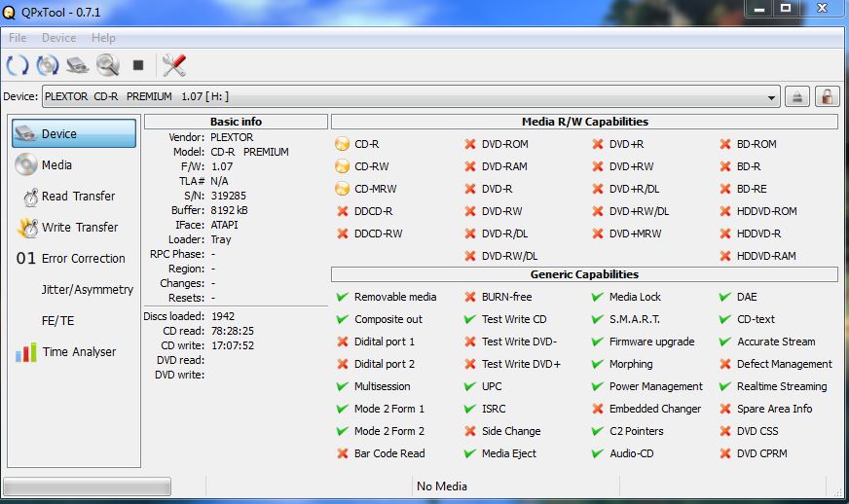Click the eject tray button
Image resolution: width=849 pixels, height=504 pixels.
797,97
